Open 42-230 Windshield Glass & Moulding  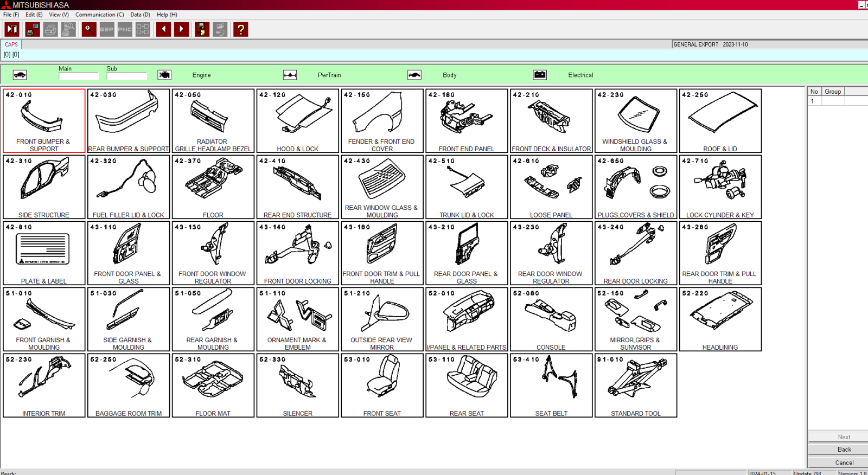[636, 121]
